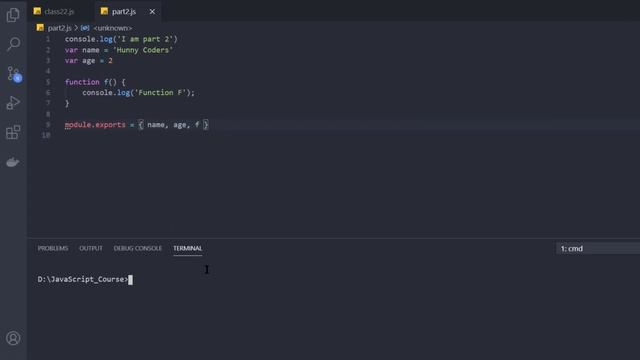Open the Accounts menu icon
This screenshot has height=360, width=640.
point(13,338)
